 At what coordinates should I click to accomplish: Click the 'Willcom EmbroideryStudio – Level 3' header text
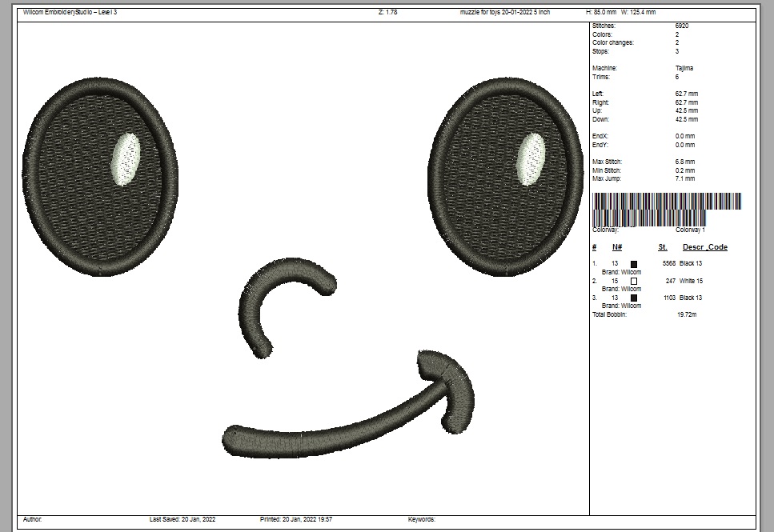click(x=70, y=13)
